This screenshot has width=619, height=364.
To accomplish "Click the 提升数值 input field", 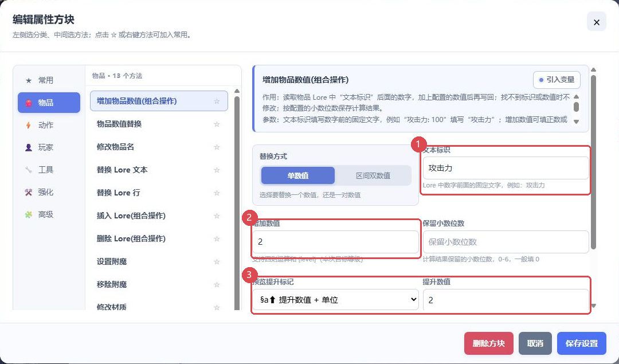I will (x=506, y=300).
